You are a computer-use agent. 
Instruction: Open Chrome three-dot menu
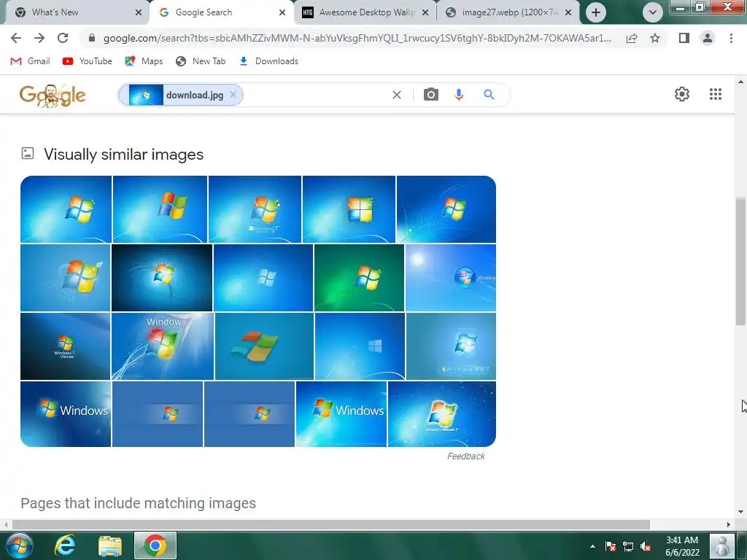tap(731, 38)
